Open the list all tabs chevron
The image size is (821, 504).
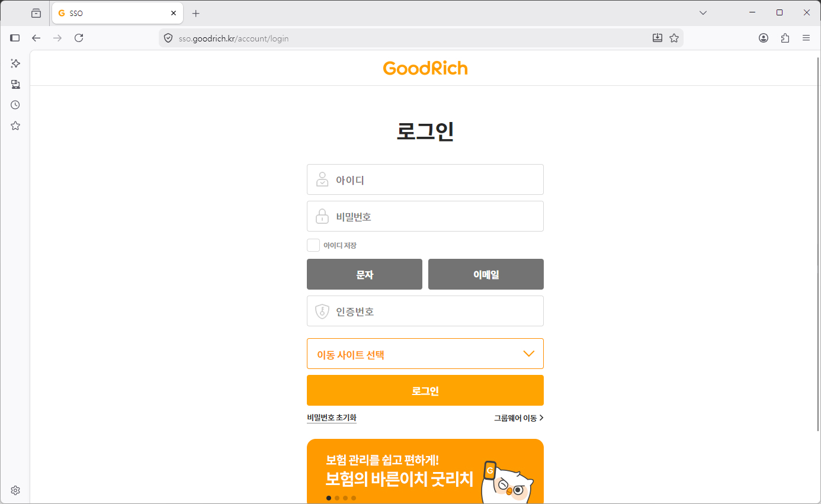pos(703,13)
